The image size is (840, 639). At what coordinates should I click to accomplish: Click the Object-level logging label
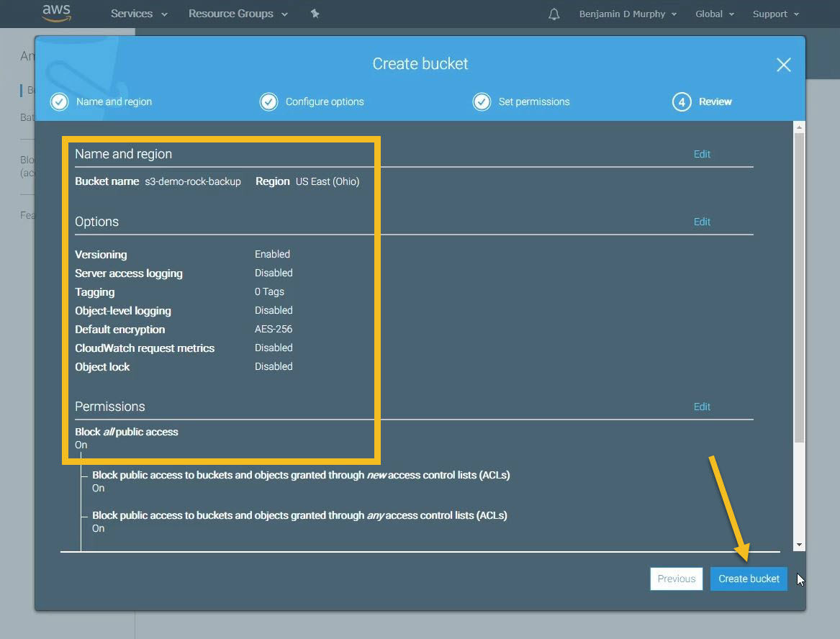122,311
